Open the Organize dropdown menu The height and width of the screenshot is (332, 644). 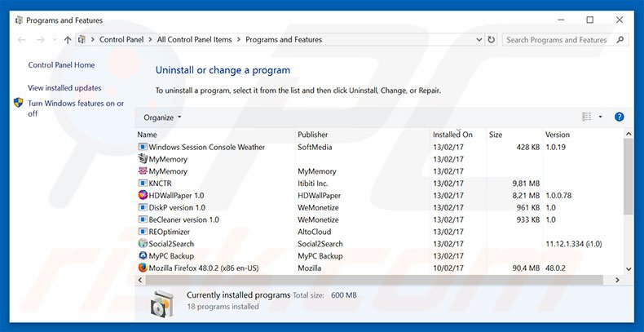click(162, 117)
